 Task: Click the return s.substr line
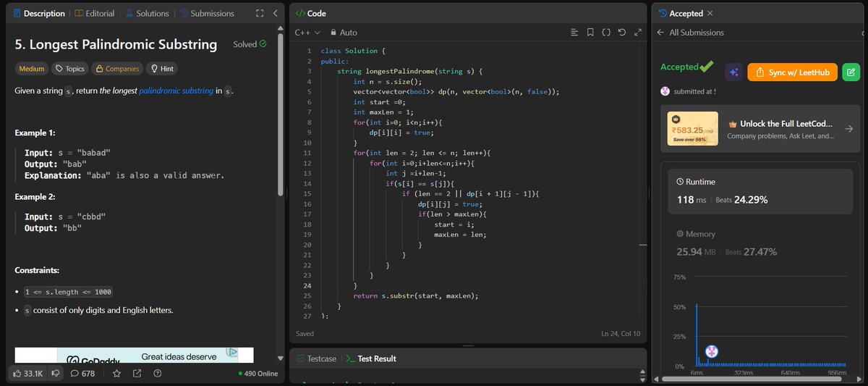coord(415,295)
